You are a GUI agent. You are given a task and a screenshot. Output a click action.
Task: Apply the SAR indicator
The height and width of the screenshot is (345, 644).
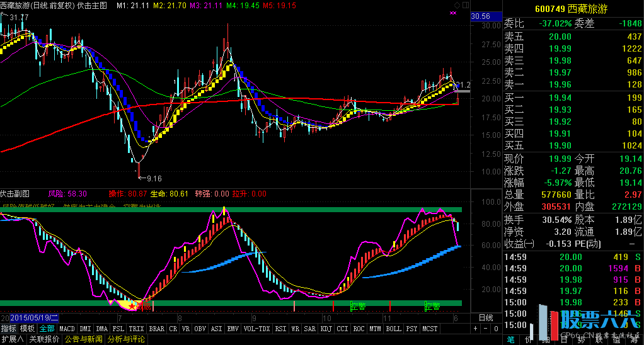309,329
